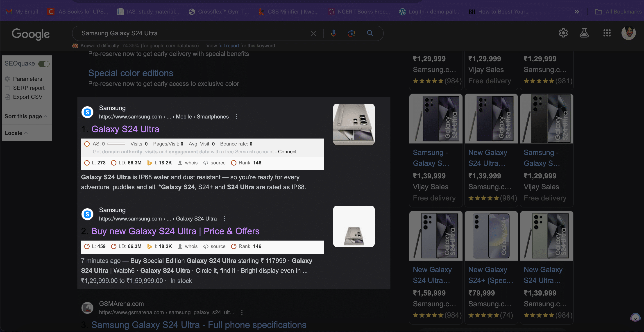Screen dimensions: 644x332
Task: Open Special color editions sitelink
Action: click(x=131, y=73)
